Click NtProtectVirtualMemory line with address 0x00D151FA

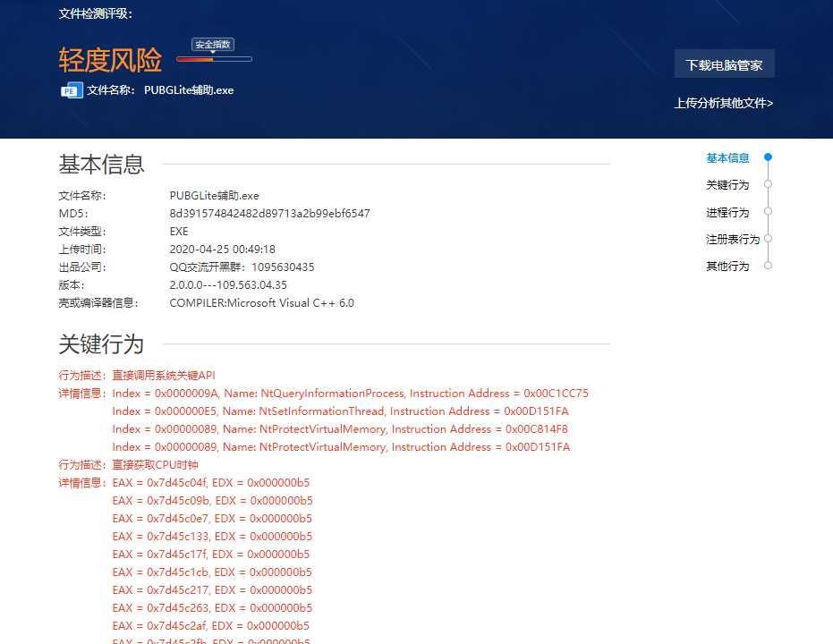click(341, 447)
